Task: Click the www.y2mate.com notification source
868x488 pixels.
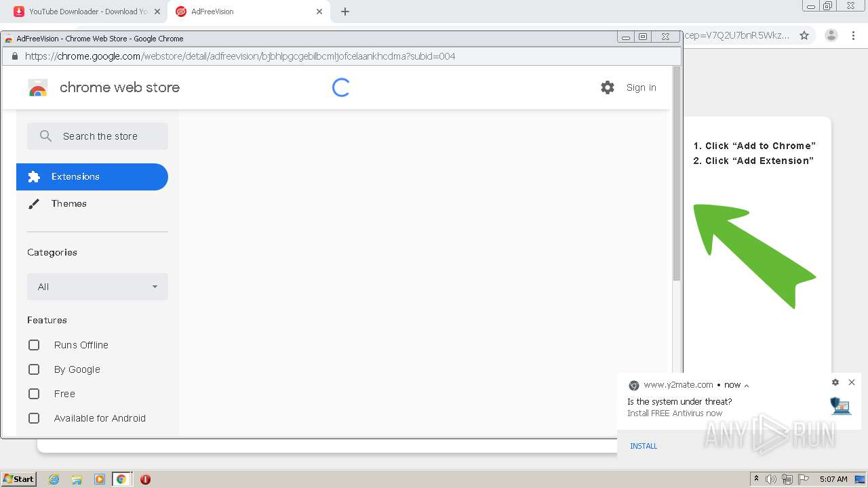Action: [x=678, y=384]
